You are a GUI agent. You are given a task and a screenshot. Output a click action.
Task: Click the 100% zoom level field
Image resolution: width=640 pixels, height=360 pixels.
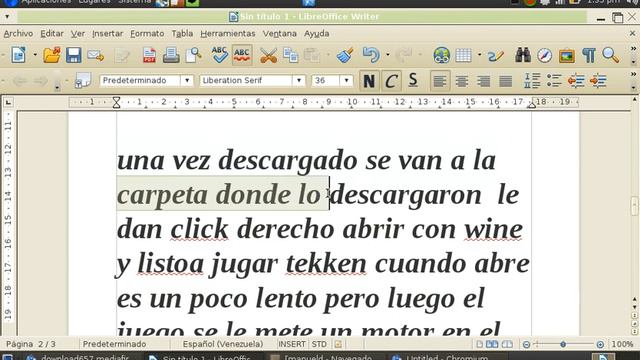(x=622, y=344)
